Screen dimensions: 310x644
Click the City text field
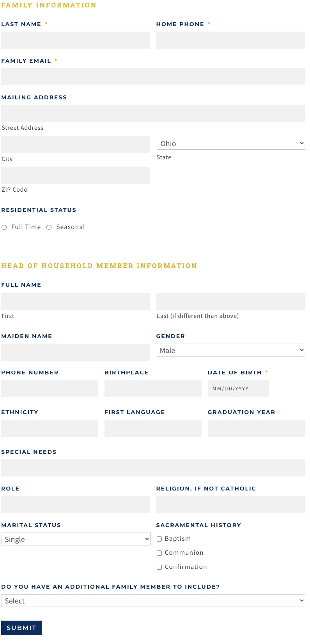tap(76, 145)
